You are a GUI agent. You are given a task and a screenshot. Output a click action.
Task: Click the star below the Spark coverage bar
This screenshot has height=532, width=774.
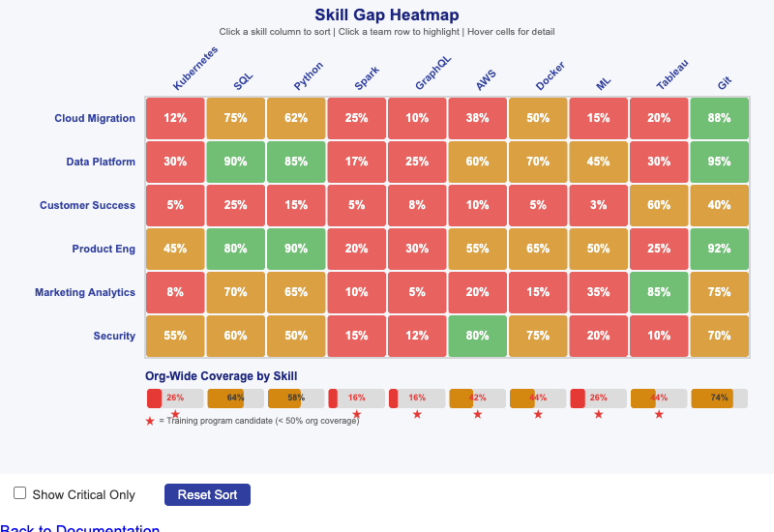click(357, 414)
